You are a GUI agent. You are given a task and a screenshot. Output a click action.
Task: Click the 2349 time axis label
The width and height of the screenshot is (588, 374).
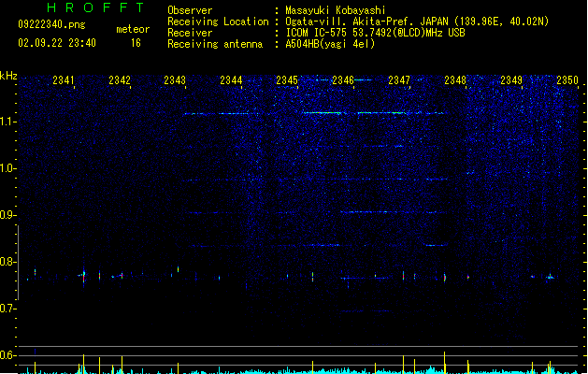pos(511,80)
